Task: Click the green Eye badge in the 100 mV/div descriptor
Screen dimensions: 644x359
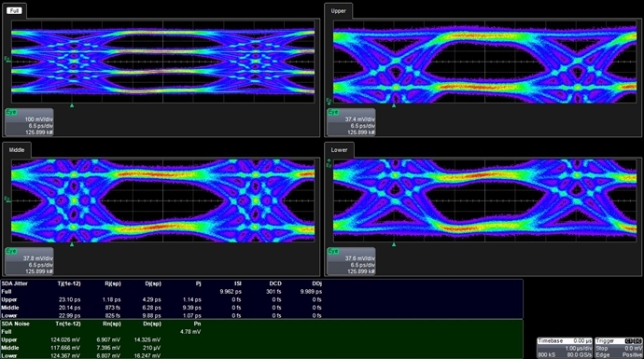Action: [x=11, y=112]
